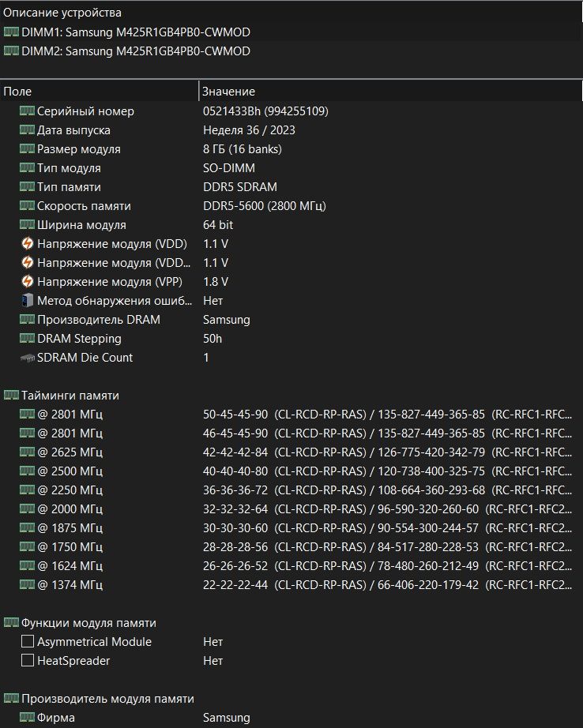Click icon beside Скорость памяти
This screenshot has height=728, width=583.
pyautogui.click(x=27, y=205)
